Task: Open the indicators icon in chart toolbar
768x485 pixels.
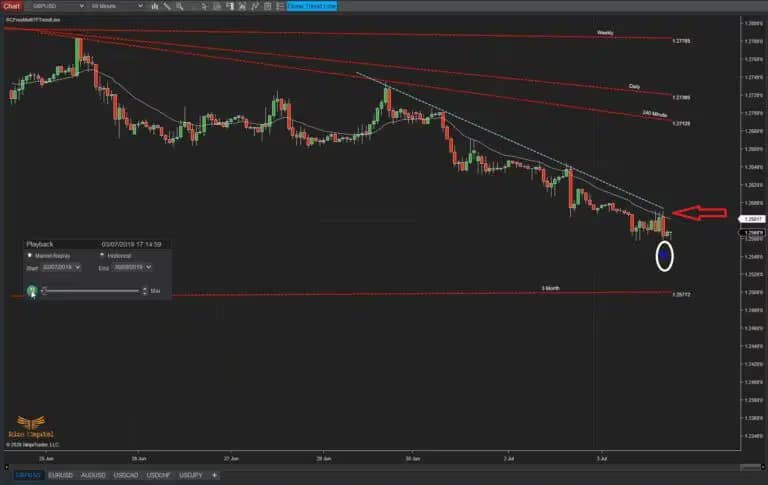Action: (214, 6)
